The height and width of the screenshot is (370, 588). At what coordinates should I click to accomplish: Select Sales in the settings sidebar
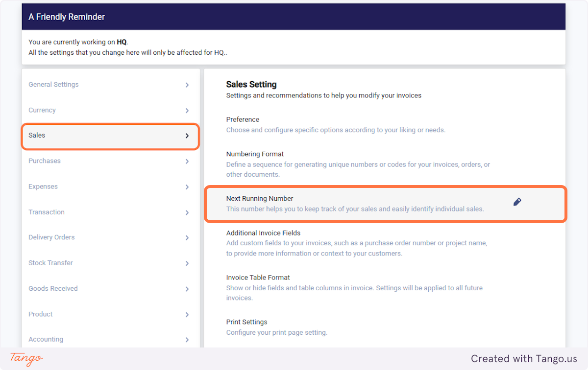tap(111, 136)
